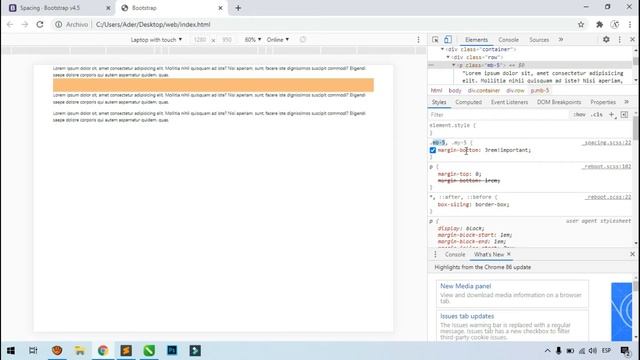The image size is (640, 360).
Task: Reload the current page
Action: pos(40,24)
